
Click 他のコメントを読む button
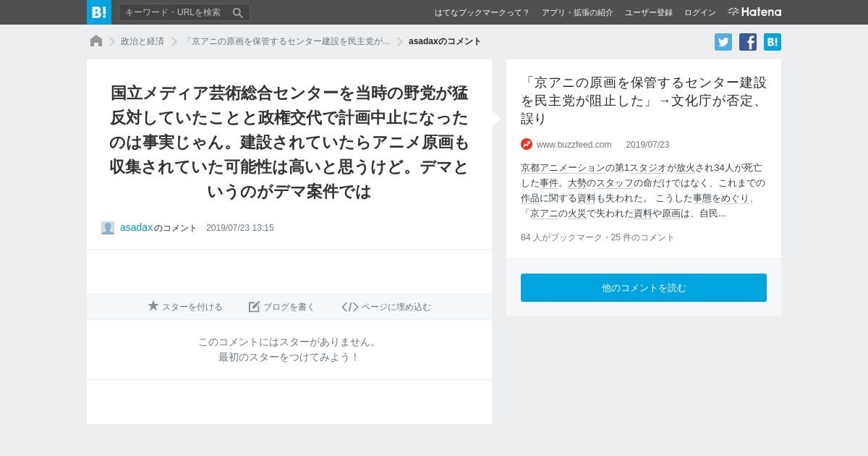click(644, 287)
